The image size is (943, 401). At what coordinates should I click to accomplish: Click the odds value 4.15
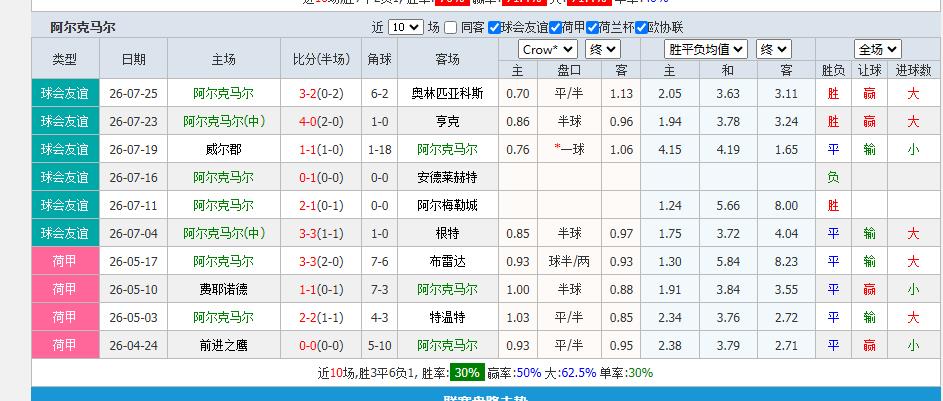(x=670, y=150)
